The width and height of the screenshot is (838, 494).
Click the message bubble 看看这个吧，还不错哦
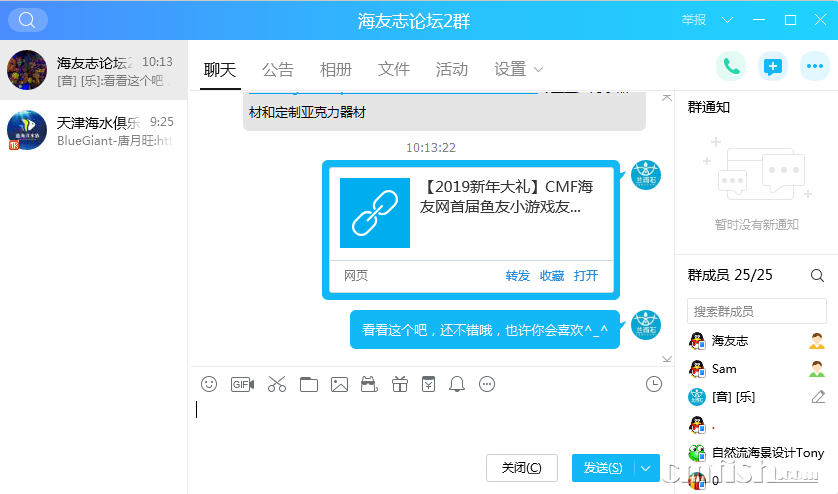click(x=485, y=330)
